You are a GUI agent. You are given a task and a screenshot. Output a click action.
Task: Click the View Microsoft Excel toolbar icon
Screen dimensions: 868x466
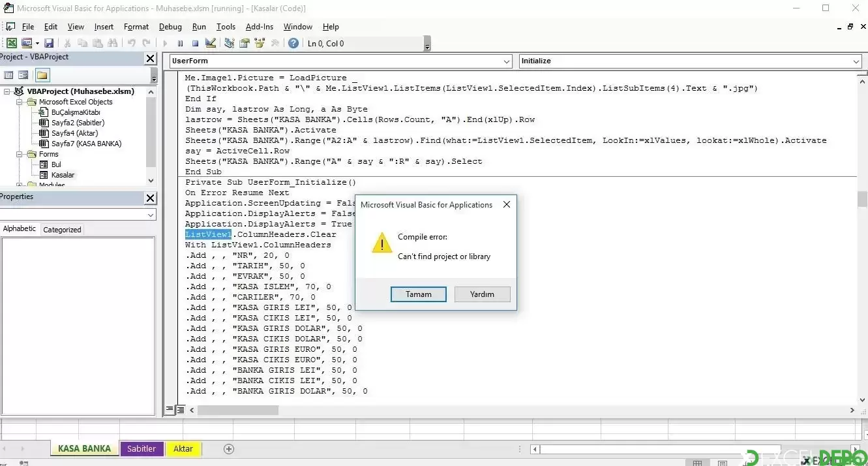coord(12,43)
